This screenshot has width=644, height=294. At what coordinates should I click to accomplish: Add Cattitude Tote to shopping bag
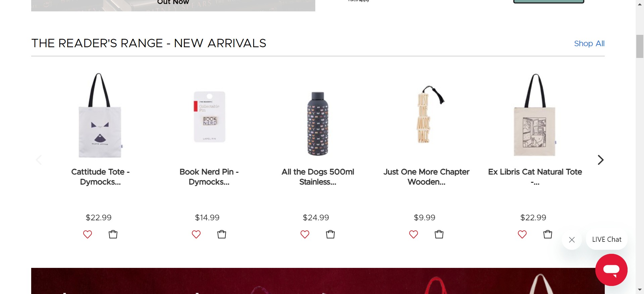tap(113, 234)
